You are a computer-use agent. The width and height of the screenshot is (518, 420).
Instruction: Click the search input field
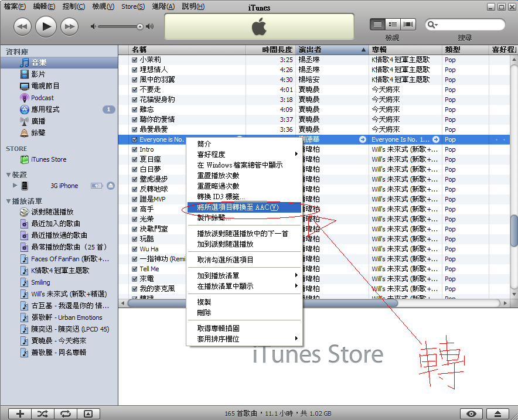click(469, 25)
